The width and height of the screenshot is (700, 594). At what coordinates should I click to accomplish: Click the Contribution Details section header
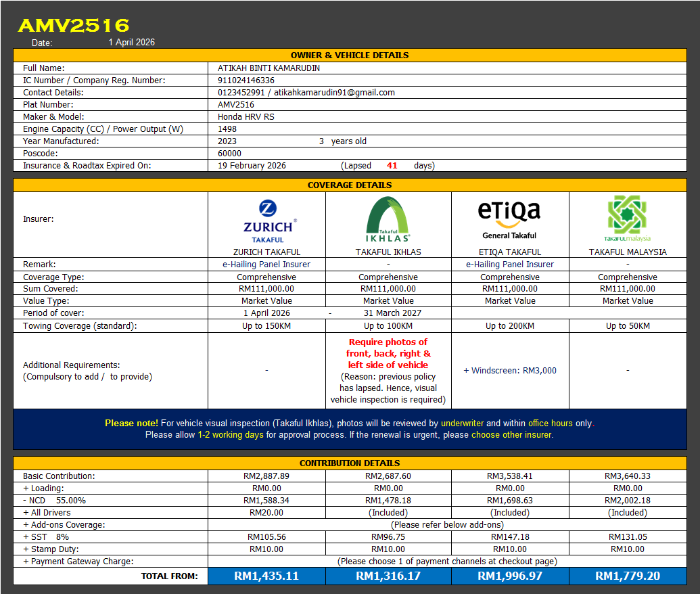(350, 463)
